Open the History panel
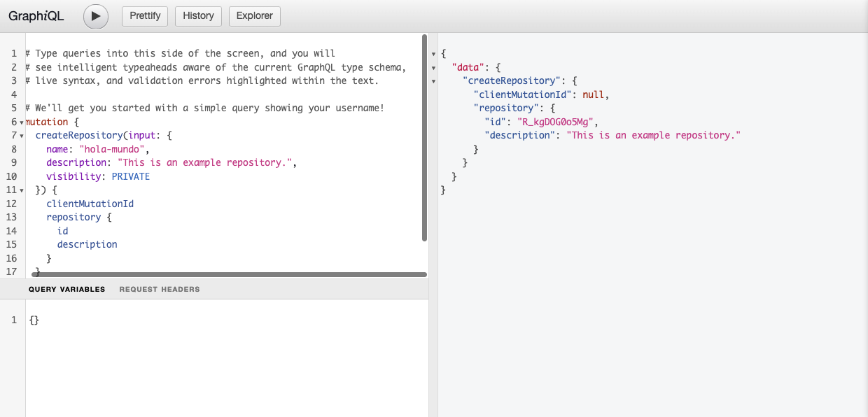868x417 pixels. click(198, 16)
